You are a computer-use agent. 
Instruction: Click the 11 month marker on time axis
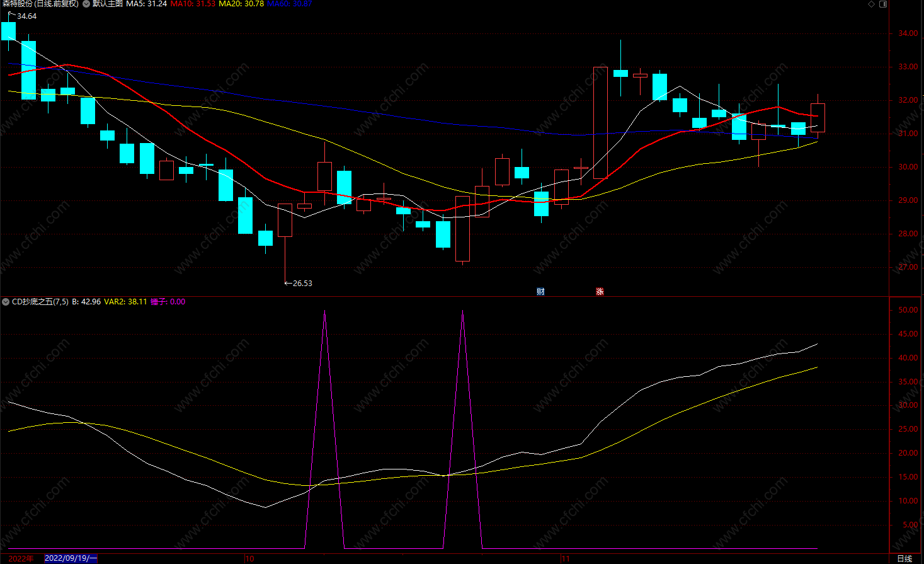click(566, 559)
